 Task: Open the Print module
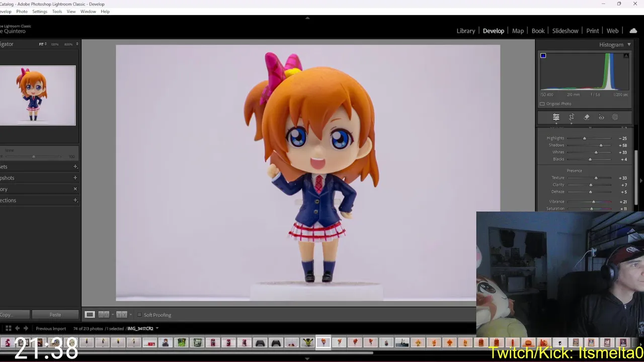(x=592, y=31)
